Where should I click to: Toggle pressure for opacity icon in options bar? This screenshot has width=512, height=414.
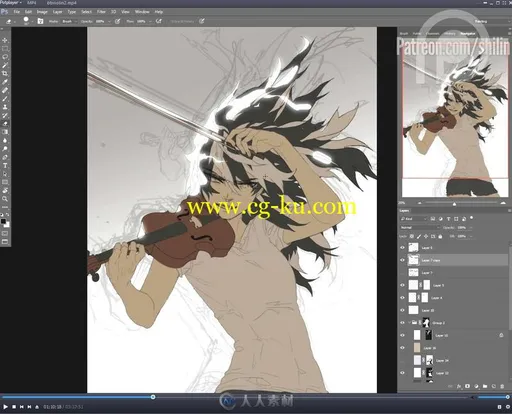click(x=118, y=21)
